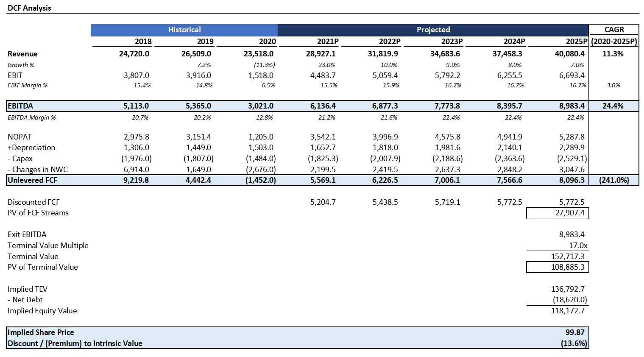This screenshot has height=357, width=644.
Task: Click the 2018 column header
Action: point(143,42)
